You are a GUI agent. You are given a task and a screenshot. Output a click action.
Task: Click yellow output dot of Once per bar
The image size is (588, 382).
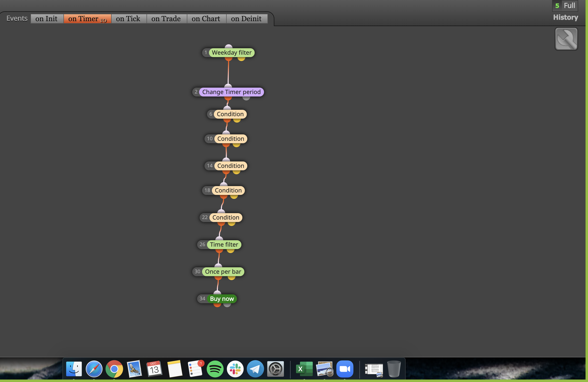[232, 278]
